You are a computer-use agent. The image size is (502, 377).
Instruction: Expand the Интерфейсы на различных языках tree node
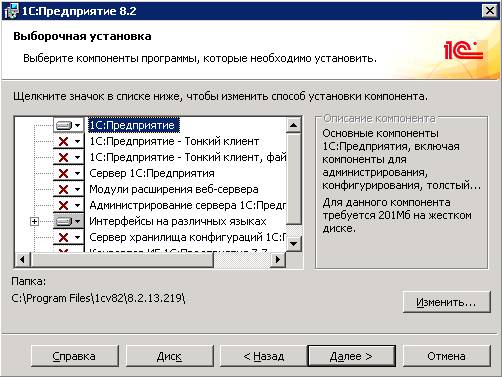[x=34, y=221]
